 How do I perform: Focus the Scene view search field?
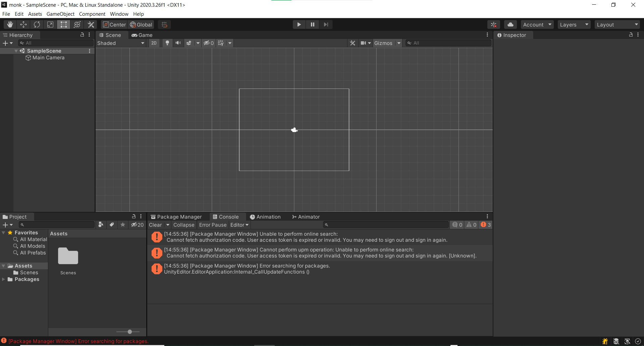pyautogui.click(x=448, y=43)
